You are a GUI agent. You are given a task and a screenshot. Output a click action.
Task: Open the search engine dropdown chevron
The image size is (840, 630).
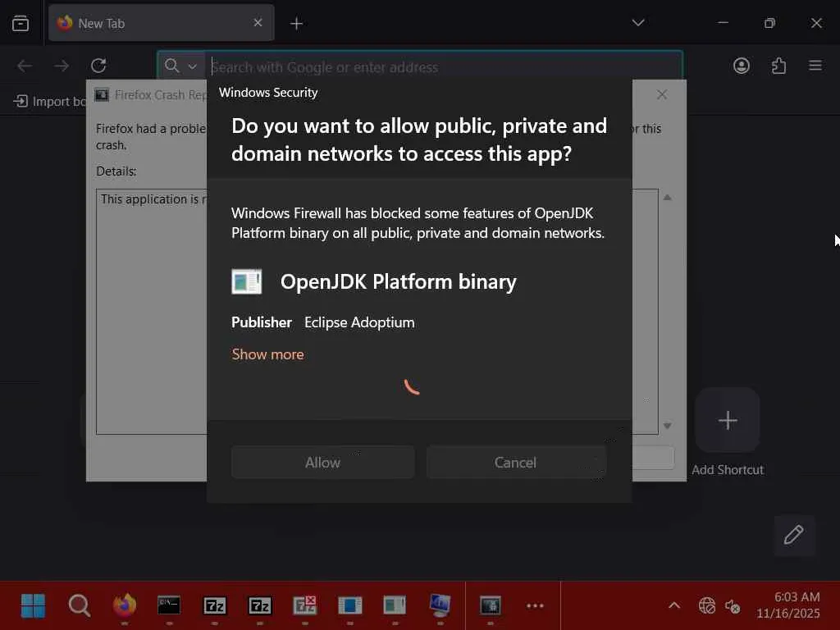(192, 66)
